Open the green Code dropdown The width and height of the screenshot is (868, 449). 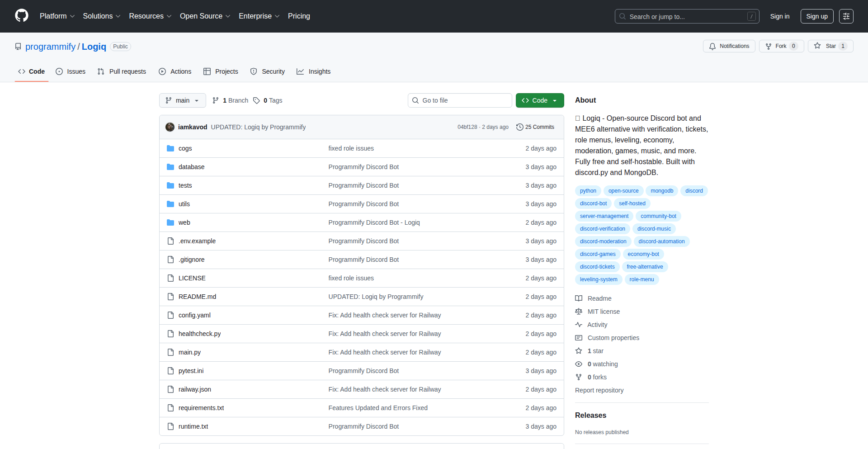point(539,100)
